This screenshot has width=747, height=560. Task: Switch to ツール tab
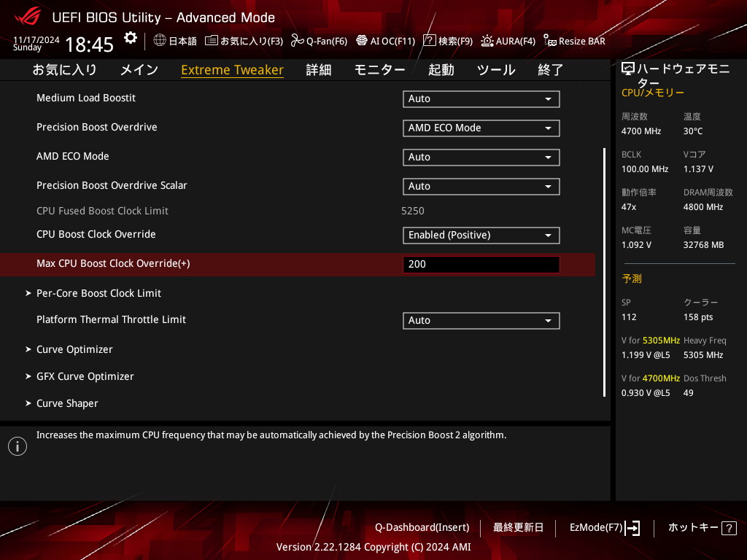point(496,70)
